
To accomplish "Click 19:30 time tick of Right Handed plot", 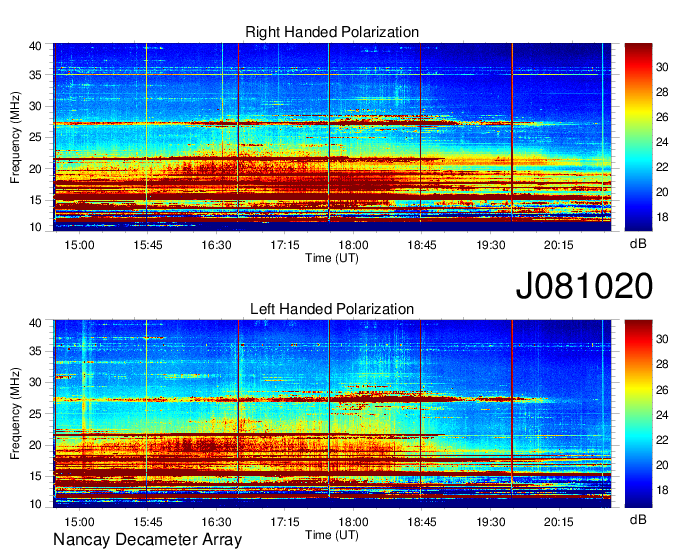I will (x=491, y=245).
